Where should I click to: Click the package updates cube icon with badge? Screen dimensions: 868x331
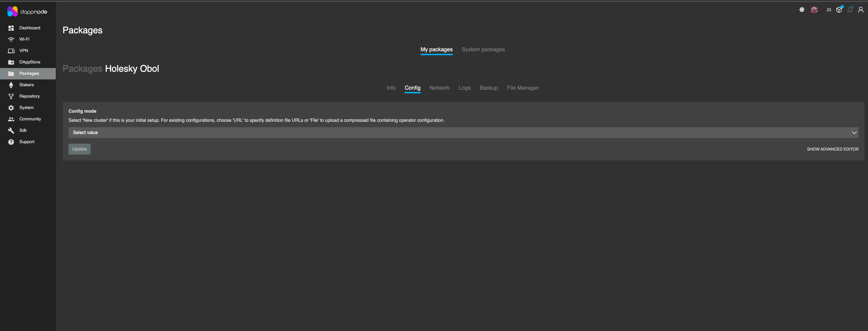(x=839, y=10)
